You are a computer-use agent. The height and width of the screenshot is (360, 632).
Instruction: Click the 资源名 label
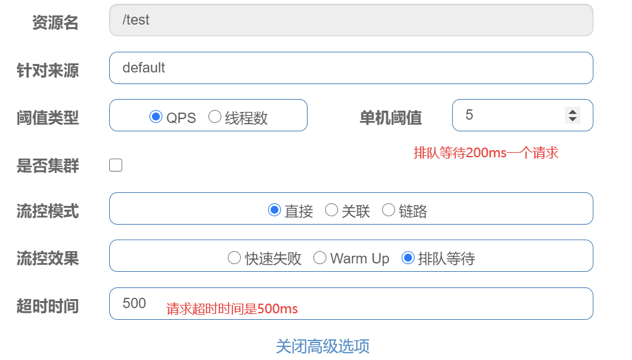point(55,22)
